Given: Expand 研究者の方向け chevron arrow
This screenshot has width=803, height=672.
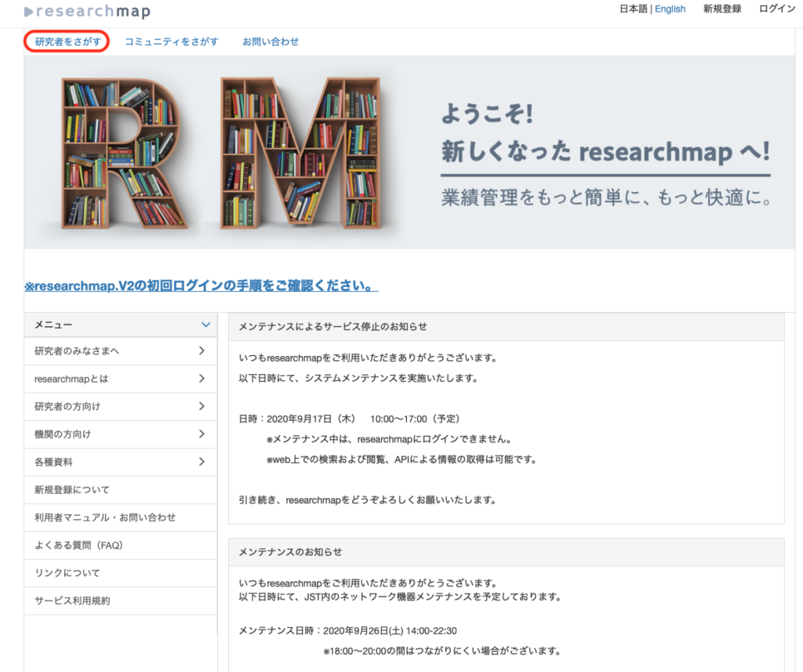Looking at the screenshot, I should click(x=202, y=406).
